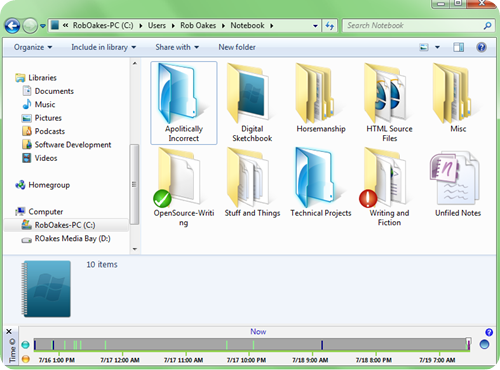The height and width of the screenshot is (370, 500).
Task: Select RobOakes-PC (C:) drive in sidebar
Action: 66,225
